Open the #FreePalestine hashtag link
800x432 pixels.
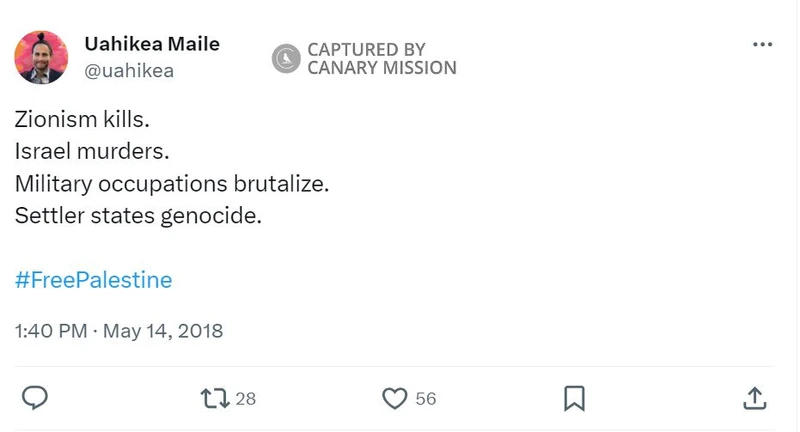(x=94, y=280)
